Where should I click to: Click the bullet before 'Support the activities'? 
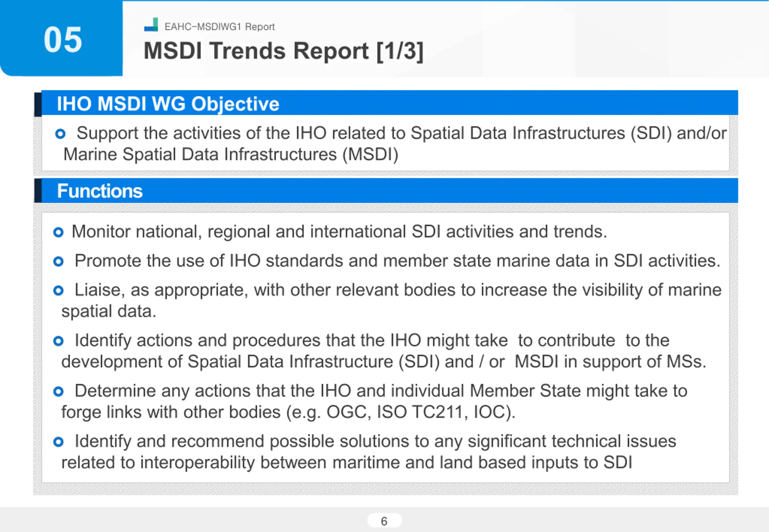(x=60, y=134)
